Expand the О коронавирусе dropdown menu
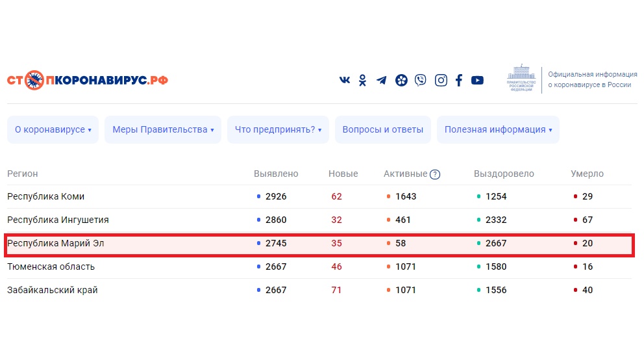Screen dimensions: 644x364 (x=53, y=130)
